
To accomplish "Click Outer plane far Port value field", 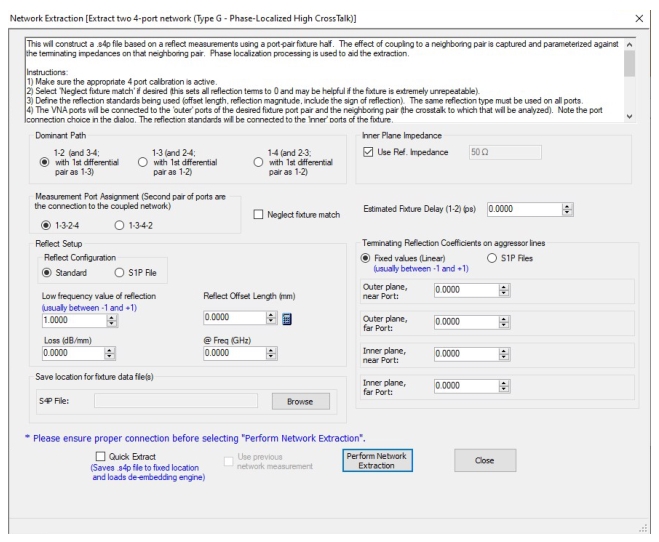I will point(467,322).
